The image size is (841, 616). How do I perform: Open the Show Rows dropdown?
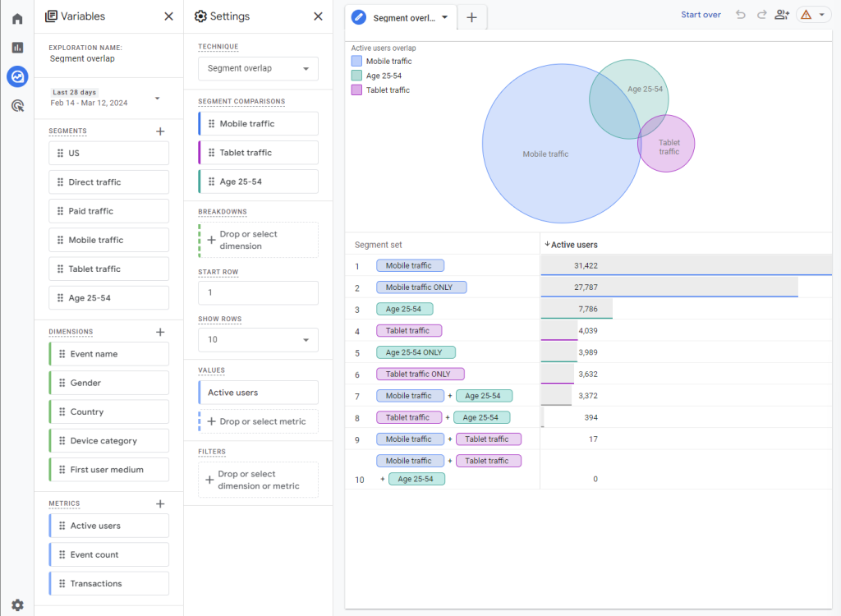coord(258,340)
